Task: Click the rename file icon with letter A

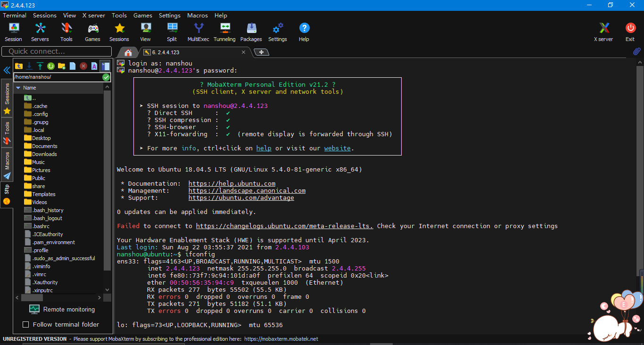Action: pos(94,66)
